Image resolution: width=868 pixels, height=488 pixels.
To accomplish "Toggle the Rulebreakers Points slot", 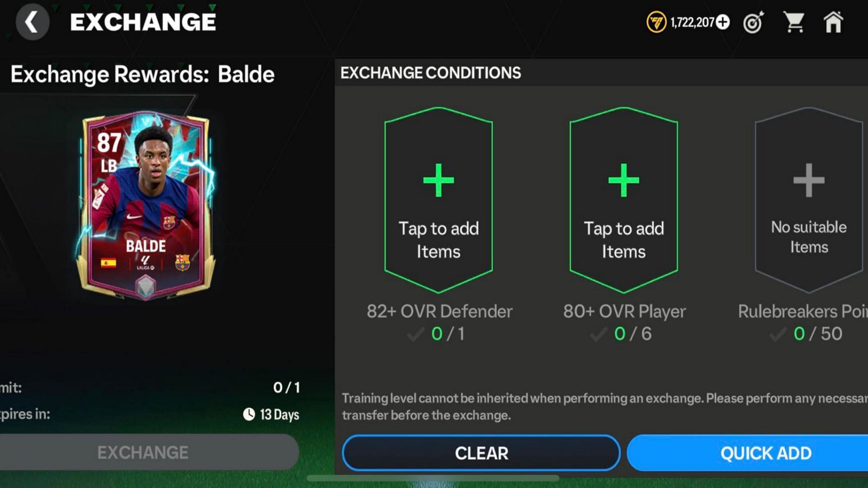I will (808, 197).
